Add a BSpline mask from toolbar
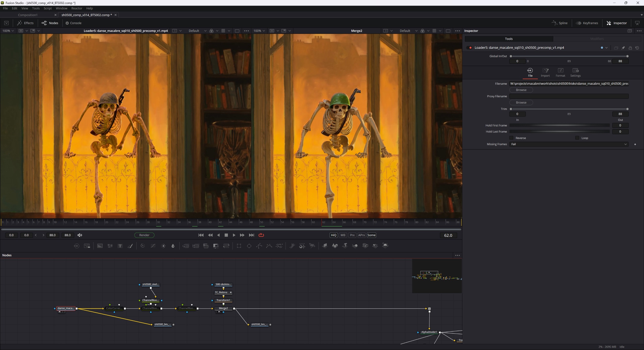Screen dimensions: 644x350 [269, 246]
